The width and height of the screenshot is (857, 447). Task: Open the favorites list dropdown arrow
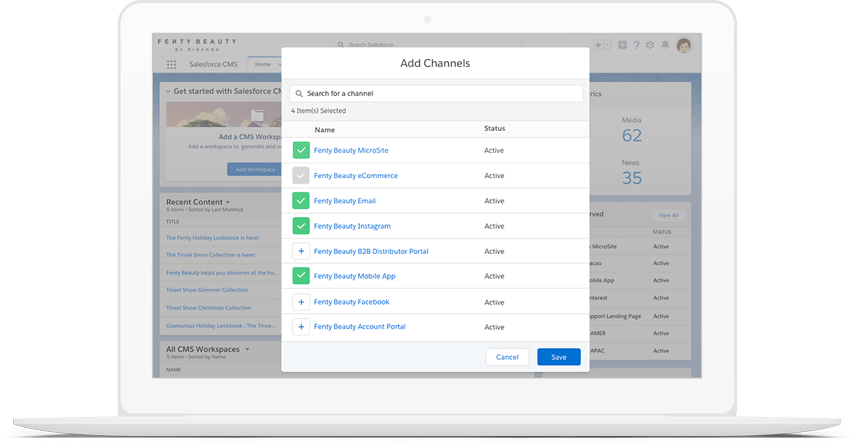607,45
